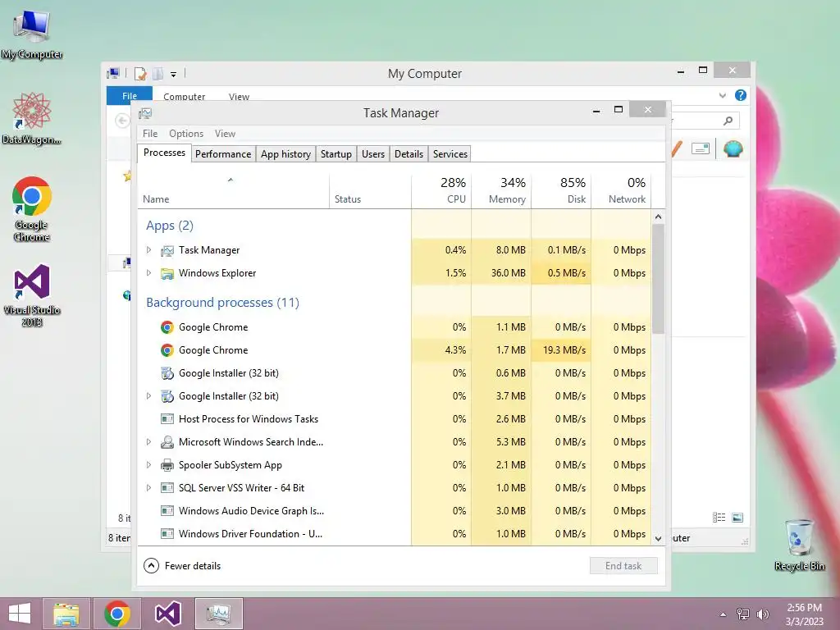Sort by Name column header
The height and width of the screenshot is (630, 840).
click(234, 190)
